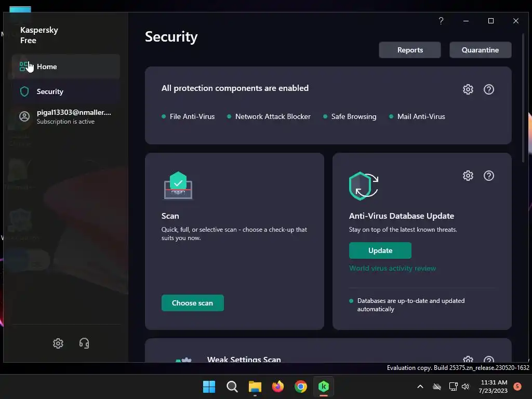Open notification badge showing 5
The width and height of the screenshot is (532, 399).
517,386
